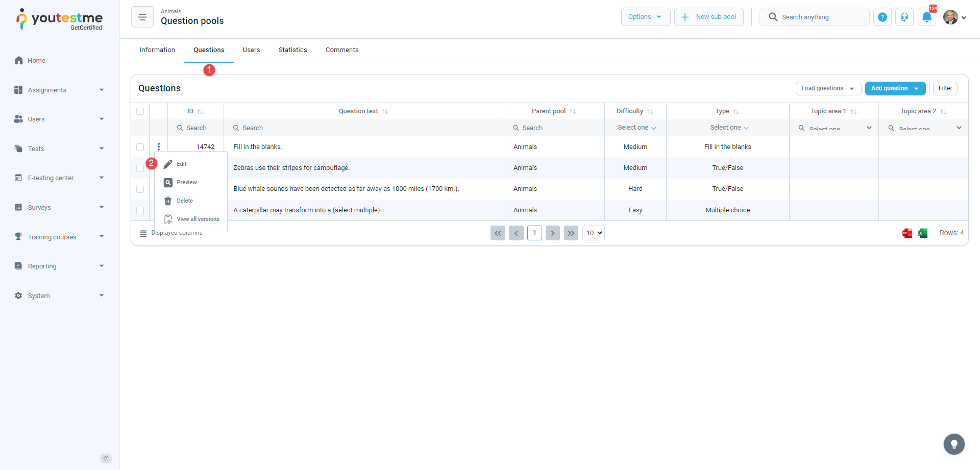Choose Preview in the context menu

pyautogui.click(x=191, y=183)
